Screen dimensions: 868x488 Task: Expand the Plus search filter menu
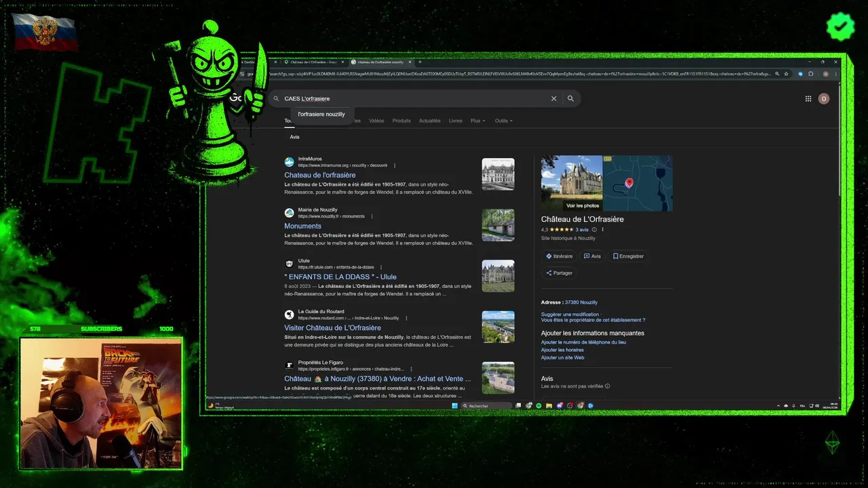[478, 121]
